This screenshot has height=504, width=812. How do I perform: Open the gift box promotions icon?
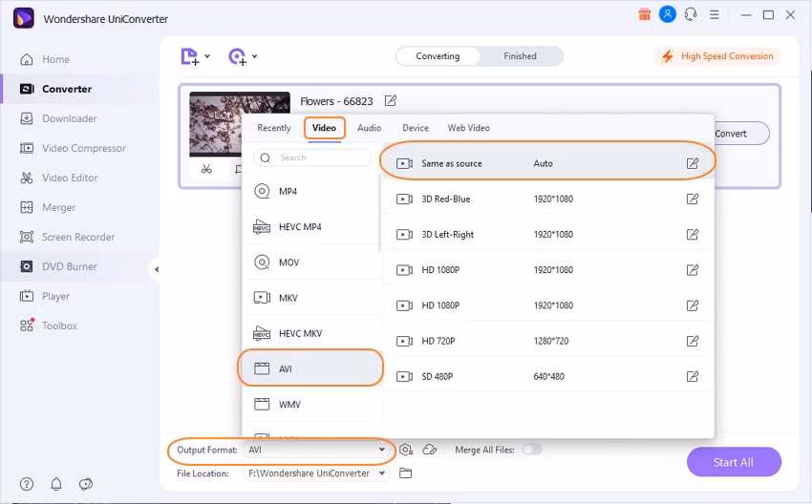pos(644,14)
